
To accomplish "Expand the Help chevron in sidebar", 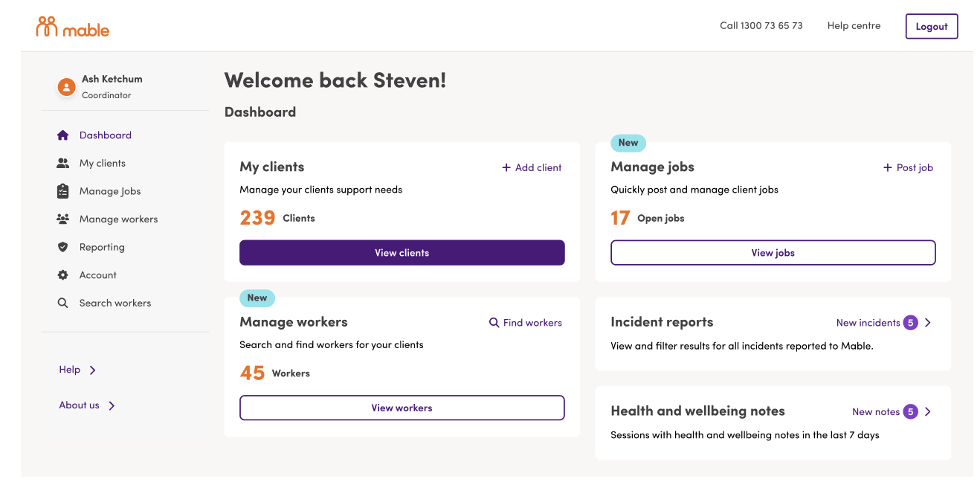I will pos(92,370).
